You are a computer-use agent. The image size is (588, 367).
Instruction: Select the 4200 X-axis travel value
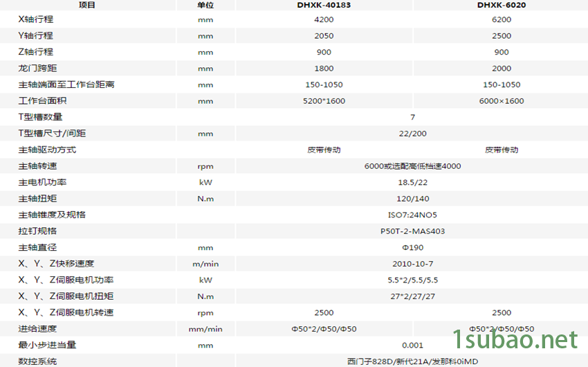point(324,19)
